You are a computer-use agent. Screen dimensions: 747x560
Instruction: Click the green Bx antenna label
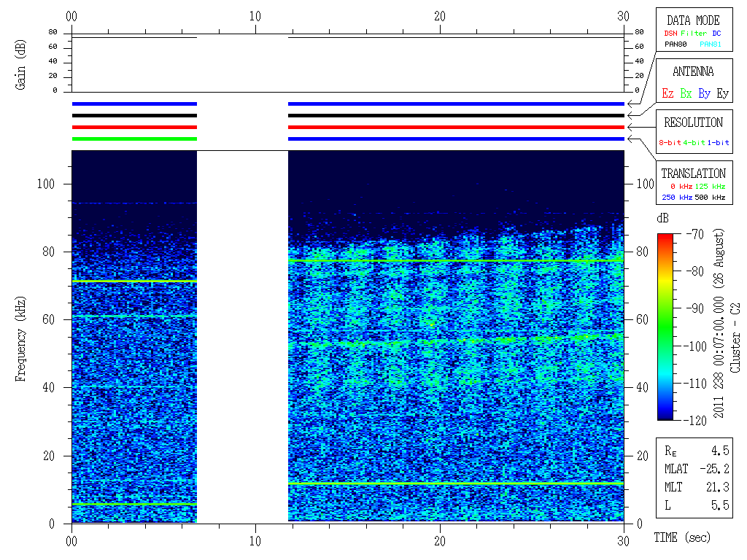[686, 94]
